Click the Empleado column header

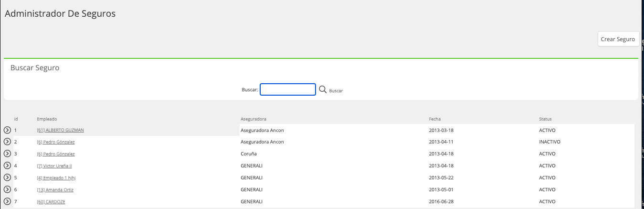tap(47, 119)
